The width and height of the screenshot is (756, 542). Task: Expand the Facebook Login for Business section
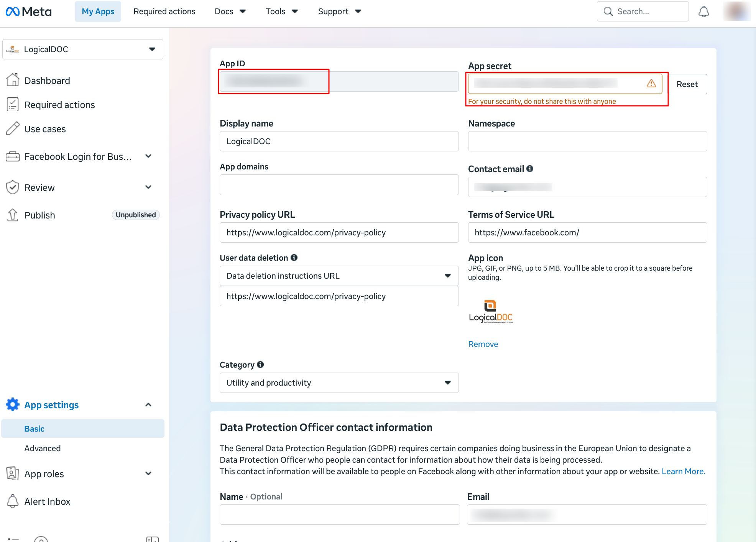pos(148,156)
